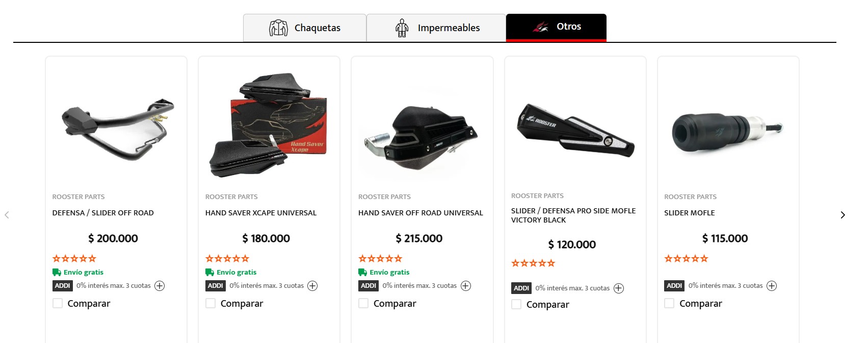Open Hand Saver Xcape Universal product link
868x343 pixels.
(261, 213)
